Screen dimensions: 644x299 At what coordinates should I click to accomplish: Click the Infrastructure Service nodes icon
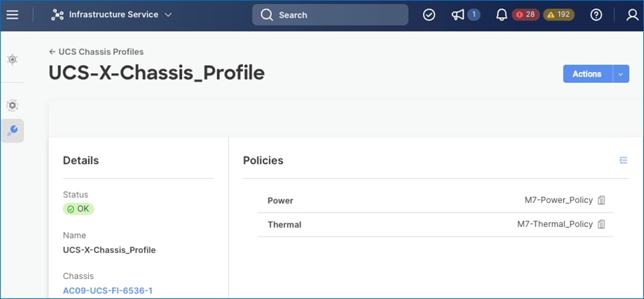coord(57,15)
